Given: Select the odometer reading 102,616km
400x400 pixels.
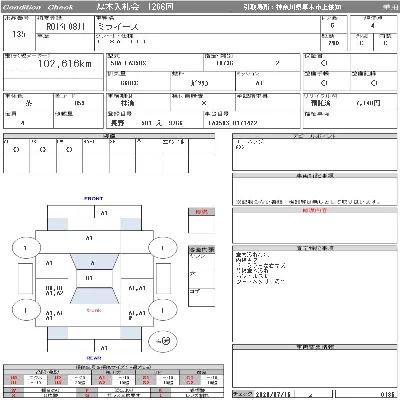Looking at the screenshot, I should tap(65, 63).
